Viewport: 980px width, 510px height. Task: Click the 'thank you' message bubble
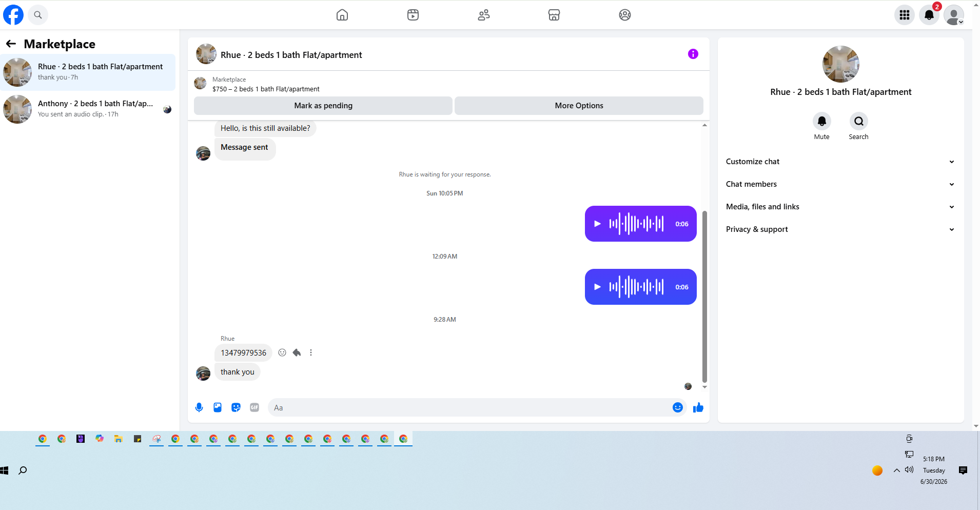click(x=238, y=372)
